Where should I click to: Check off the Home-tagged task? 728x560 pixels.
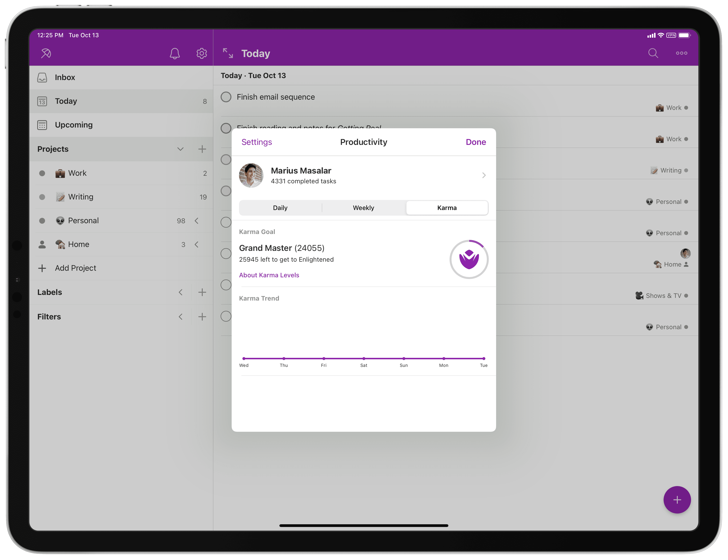226,254
